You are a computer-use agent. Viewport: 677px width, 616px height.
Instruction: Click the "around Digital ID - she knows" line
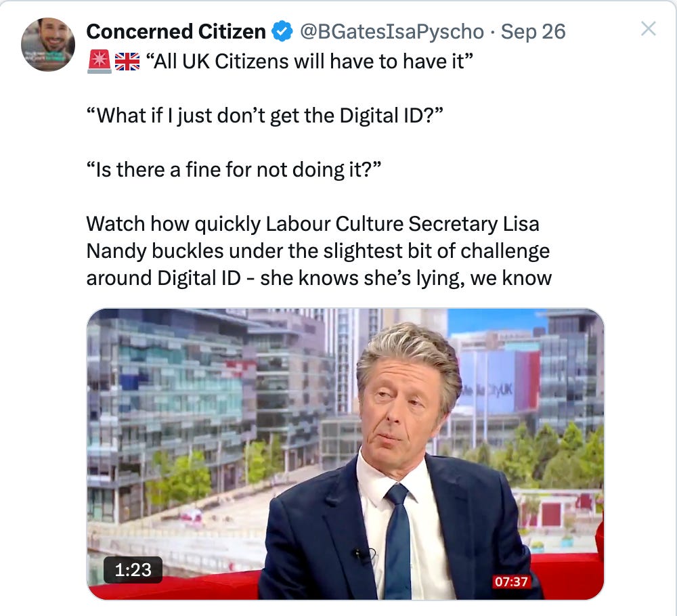tap(319, 278)
